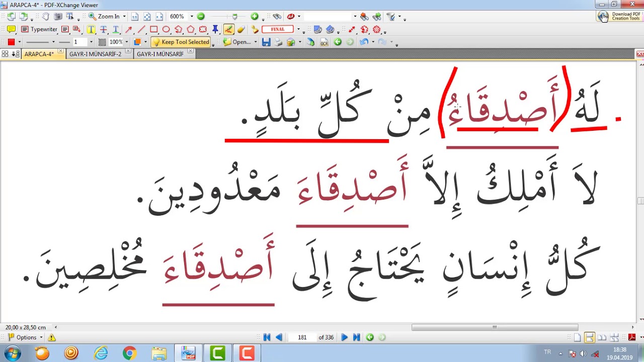Select the Hand tool
Image resolution: width=644 pixels, height=362 pixels.
(45, 17)
